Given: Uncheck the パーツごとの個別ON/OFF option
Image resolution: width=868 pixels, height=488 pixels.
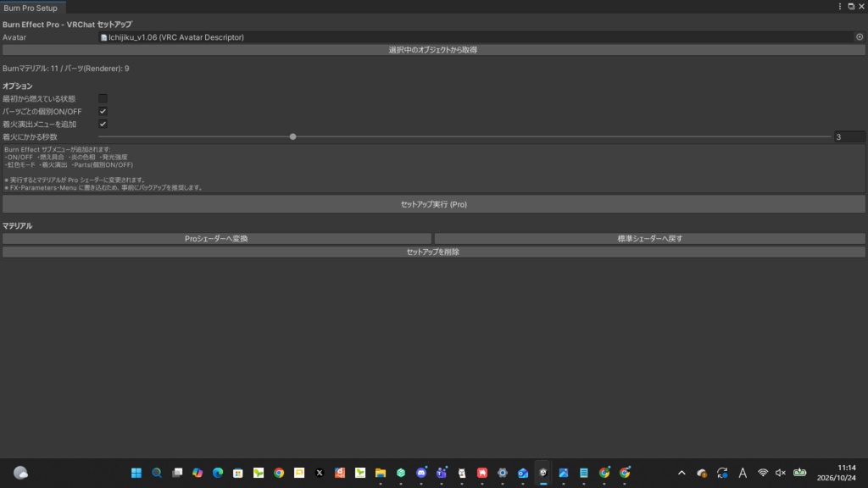Looking at the screenshot, I should tap(103, 111).
